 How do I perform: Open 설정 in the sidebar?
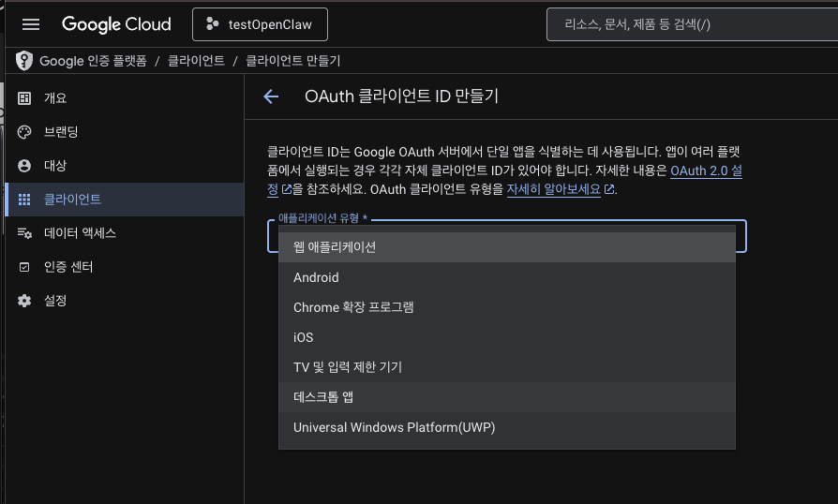click(125, 301)
